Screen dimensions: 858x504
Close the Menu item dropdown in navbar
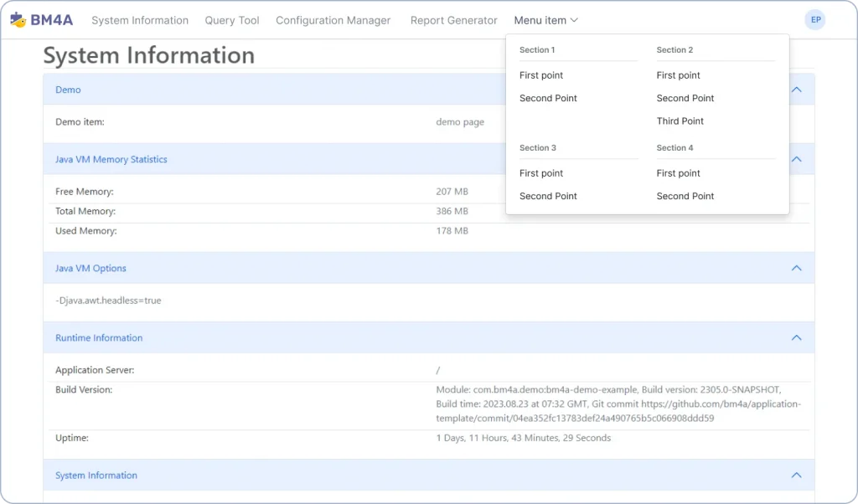coord(545,20)
